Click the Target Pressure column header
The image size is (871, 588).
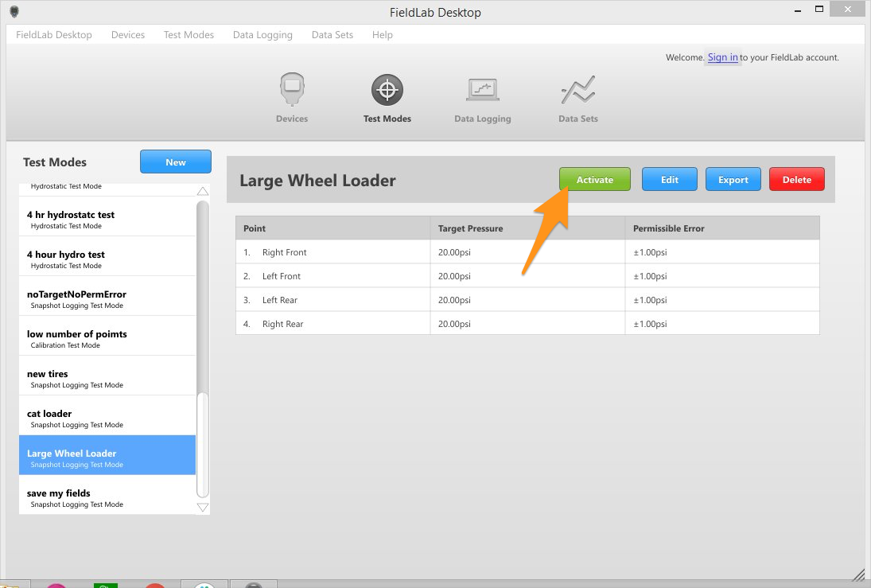[527, 228]
